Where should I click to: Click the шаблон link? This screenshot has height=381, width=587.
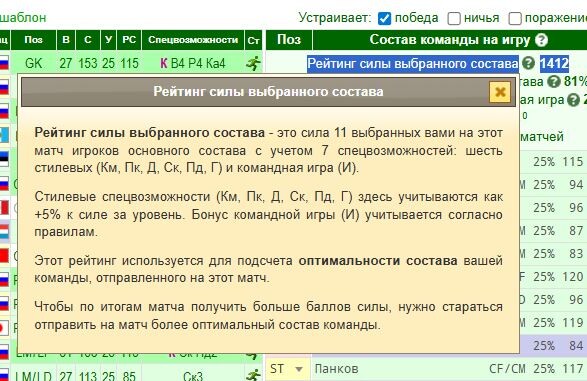[x=23, y=18]
